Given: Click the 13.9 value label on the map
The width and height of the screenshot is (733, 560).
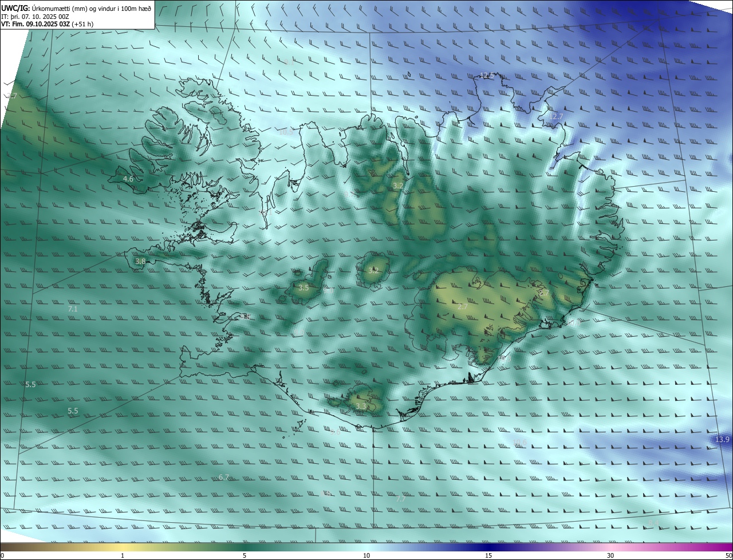Looking at the screenshot, I should click(x=722, y=439).
